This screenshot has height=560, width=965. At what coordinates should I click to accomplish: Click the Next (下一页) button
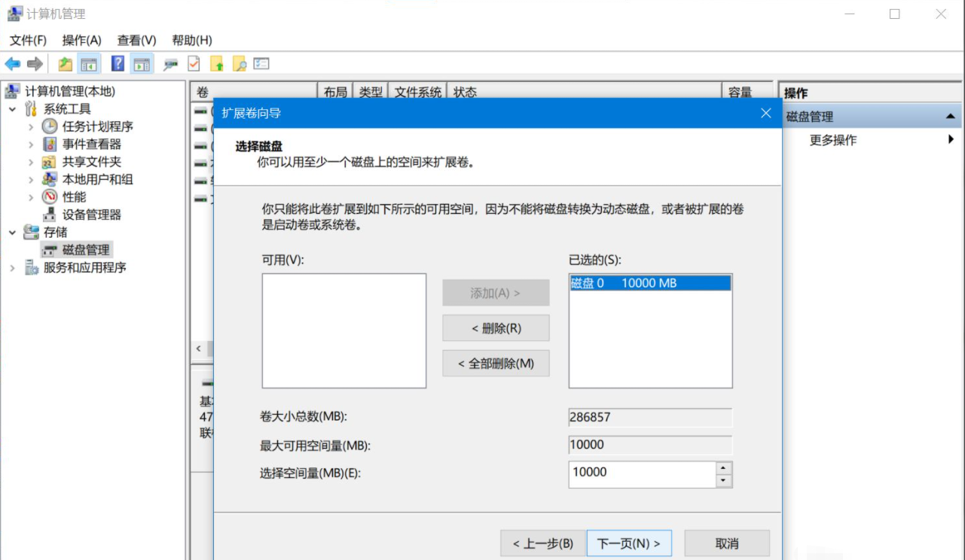pos(628,543)
